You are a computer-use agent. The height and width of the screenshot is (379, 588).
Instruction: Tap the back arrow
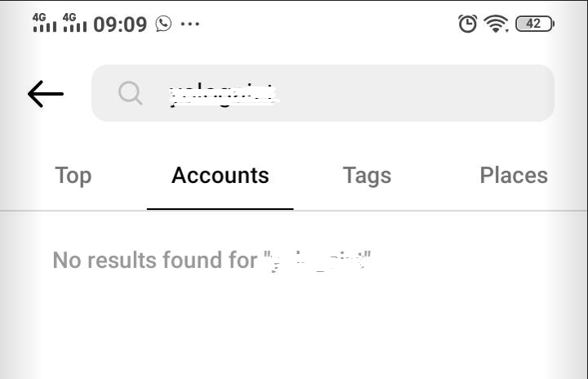46,94
